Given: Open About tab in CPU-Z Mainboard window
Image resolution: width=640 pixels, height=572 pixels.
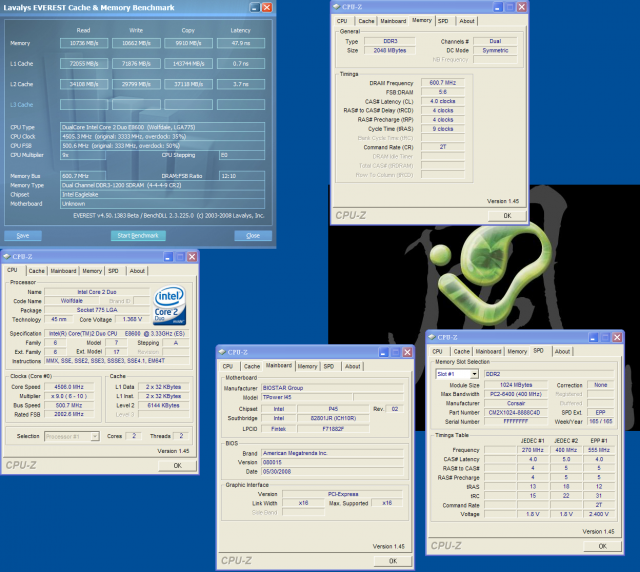Looking at the screenshot, I should 353,366.
